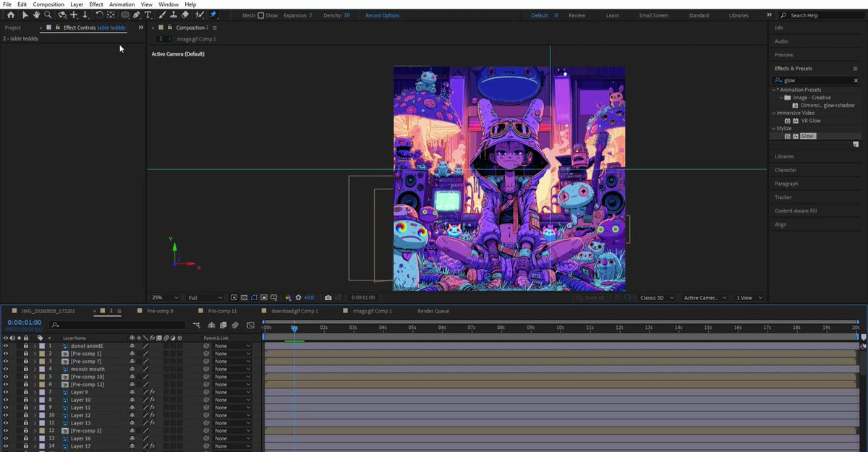The height and width of the screenshot is (452, 868).
Task: Take snapshot with the camera icon
Action: tap(328, 297)
